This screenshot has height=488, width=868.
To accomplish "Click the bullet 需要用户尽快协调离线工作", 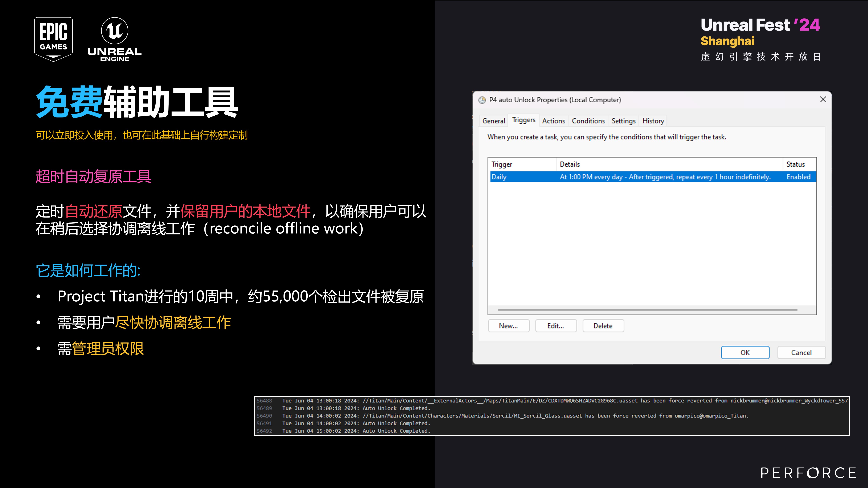I will tap(144, 323).
